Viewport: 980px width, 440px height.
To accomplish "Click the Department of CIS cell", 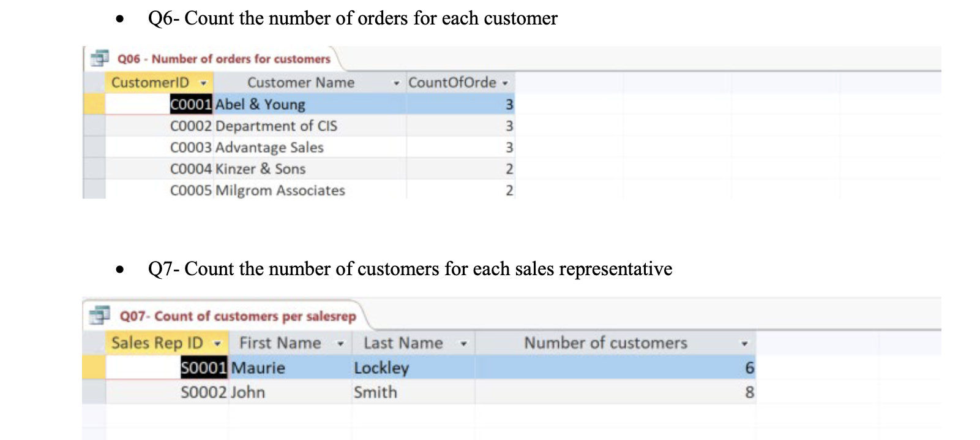I will [309, 126].
